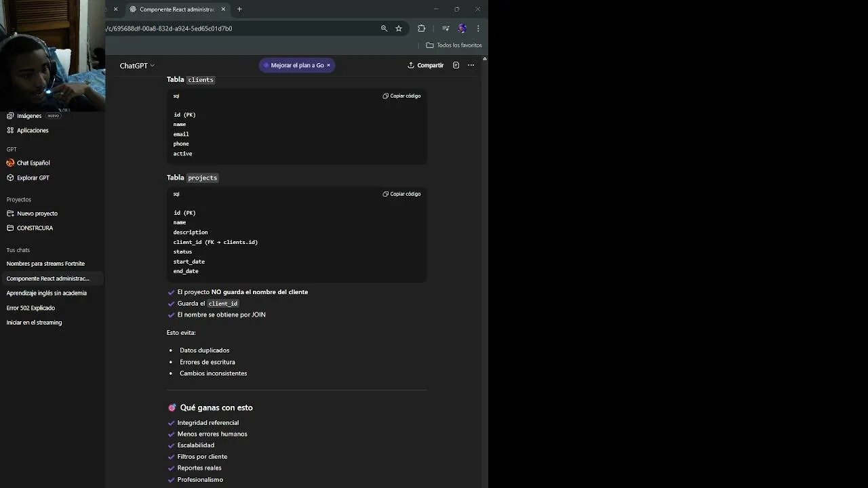Viewport: 868px width, 488px height.
Task: Click the 'Tabla clients' heading
Action: 191,80
